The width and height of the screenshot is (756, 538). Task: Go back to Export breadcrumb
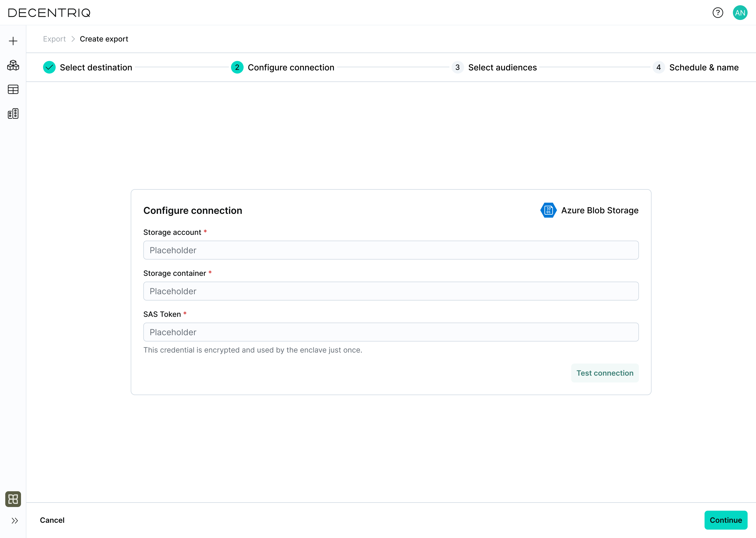point(54,39)
